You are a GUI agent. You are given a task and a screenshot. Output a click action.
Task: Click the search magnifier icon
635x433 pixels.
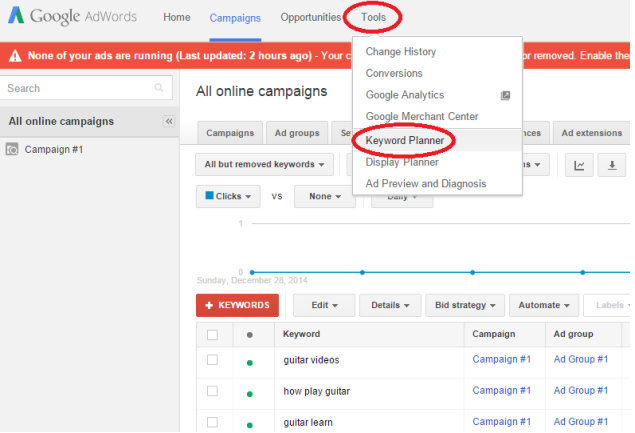click(x=159, y=89)
